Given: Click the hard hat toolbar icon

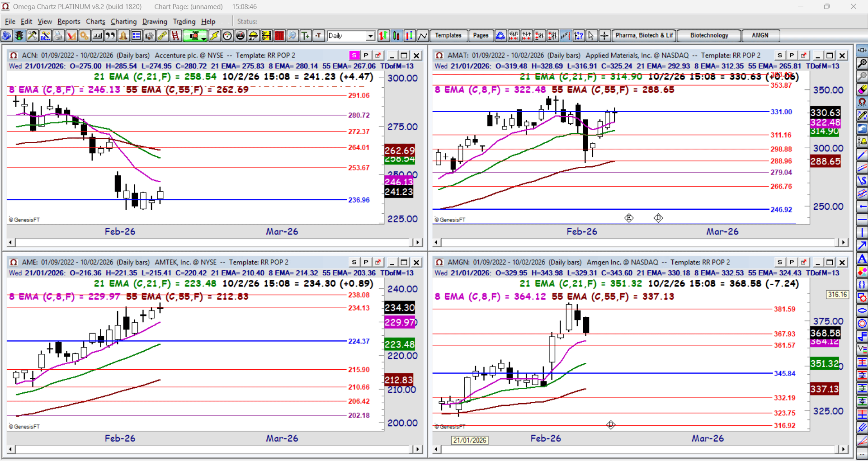Looking at the screenshot, I should 254,36.
